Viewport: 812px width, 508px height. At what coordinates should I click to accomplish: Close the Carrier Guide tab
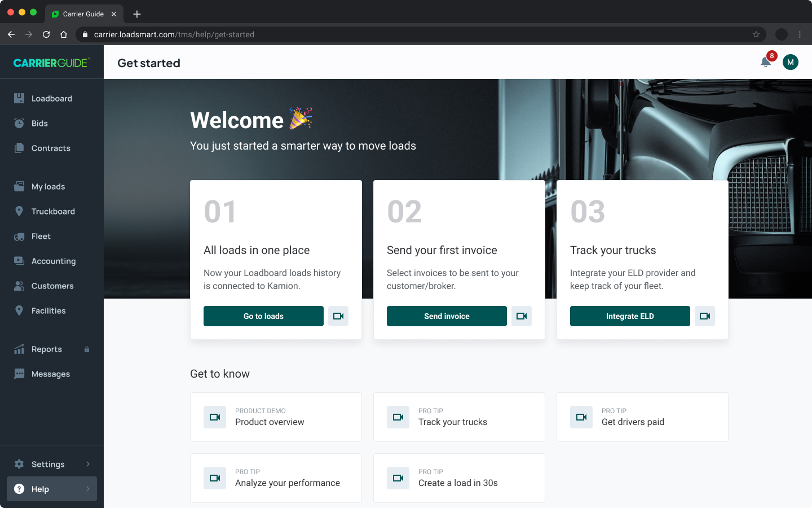click(x=114, y=14)
